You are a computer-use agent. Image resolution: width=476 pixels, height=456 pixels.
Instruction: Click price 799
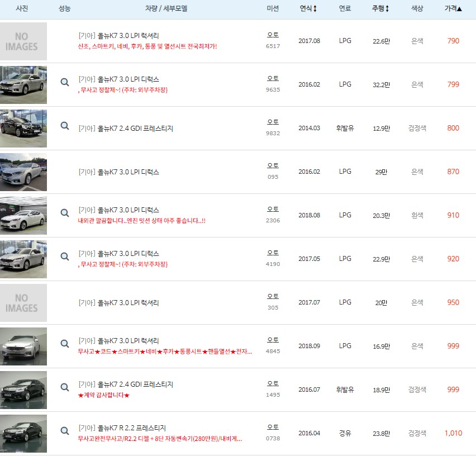coord(453,84)
